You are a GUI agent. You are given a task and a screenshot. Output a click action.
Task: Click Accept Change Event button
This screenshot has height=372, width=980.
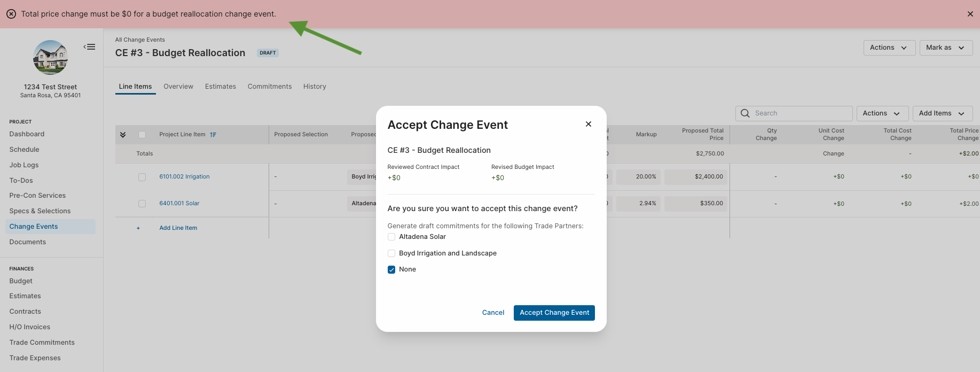(554, 313)
